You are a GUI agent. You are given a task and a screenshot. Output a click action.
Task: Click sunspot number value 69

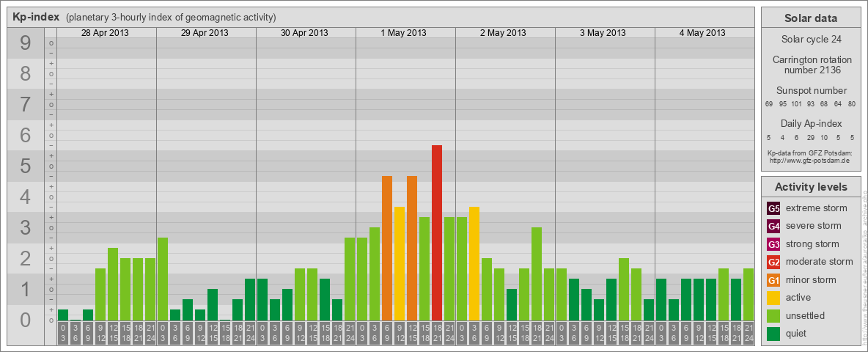[x=769, y=103]
